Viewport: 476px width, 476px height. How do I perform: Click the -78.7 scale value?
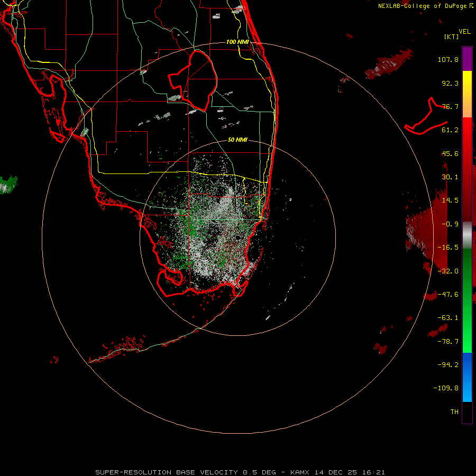pos(448,342)
